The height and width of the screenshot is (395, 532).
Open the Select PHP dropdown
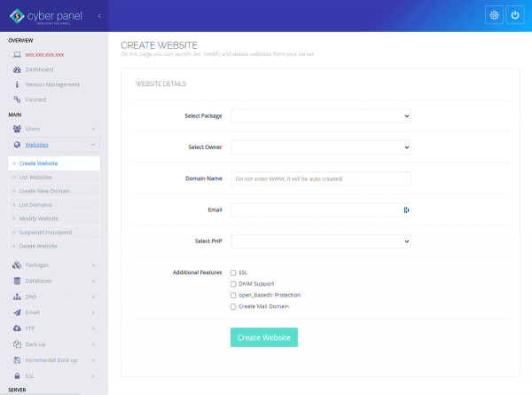tap(321, 241)
